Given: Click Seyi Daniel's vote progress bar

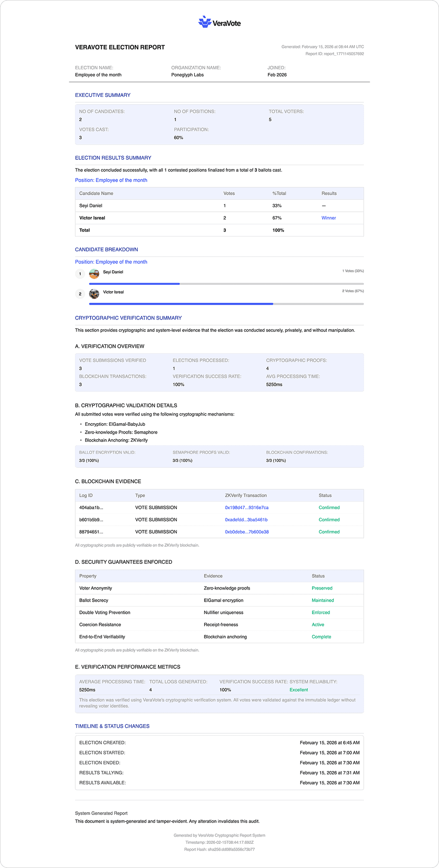Looking at the screenshot, I should 226,284.
